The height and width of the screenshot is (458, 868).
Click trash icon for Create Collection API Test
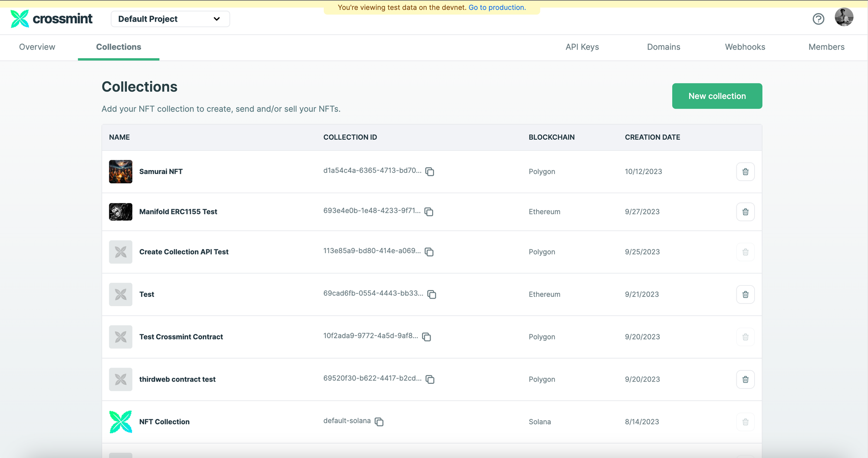[745, 252]
